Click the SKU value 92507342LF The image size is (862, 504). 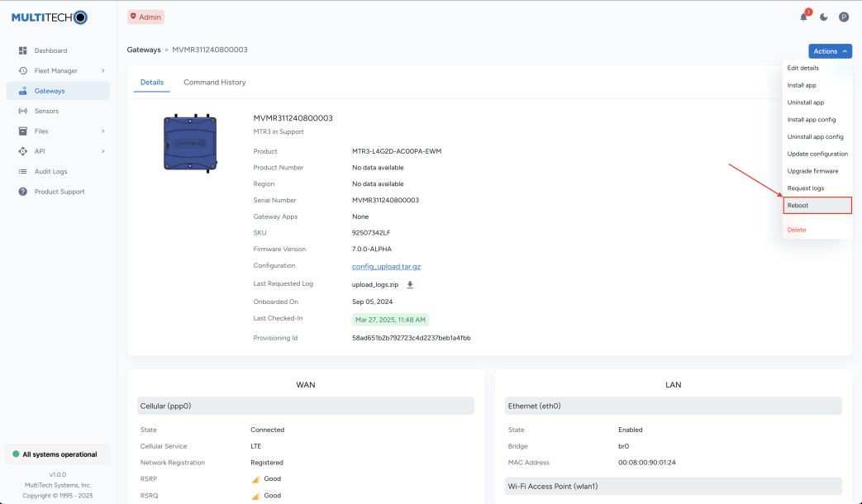point(371,233)
